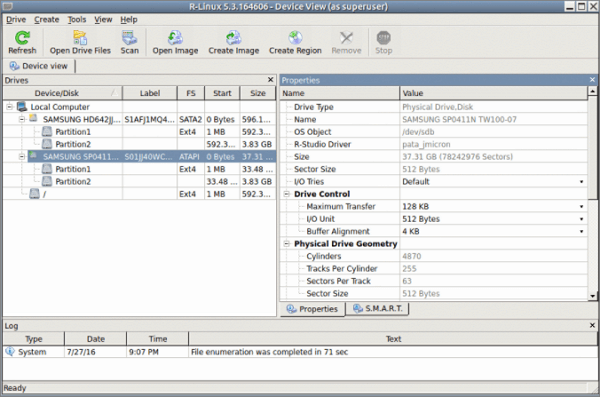Click the SAMSUNG HD642JJ disk icon
The height and width of the screenshot is (397, 600).
pyautogui.click(x=34, y=119)
